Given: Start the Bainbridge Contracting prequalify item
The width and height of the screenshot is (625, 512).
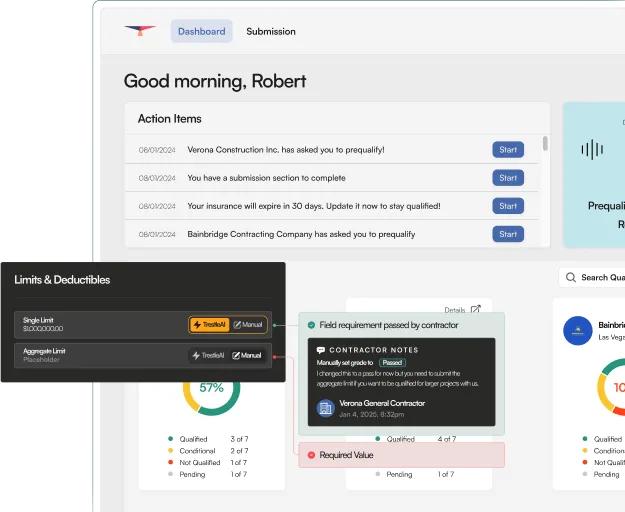Looking at the screenshot, I should [x=508, y=234].
